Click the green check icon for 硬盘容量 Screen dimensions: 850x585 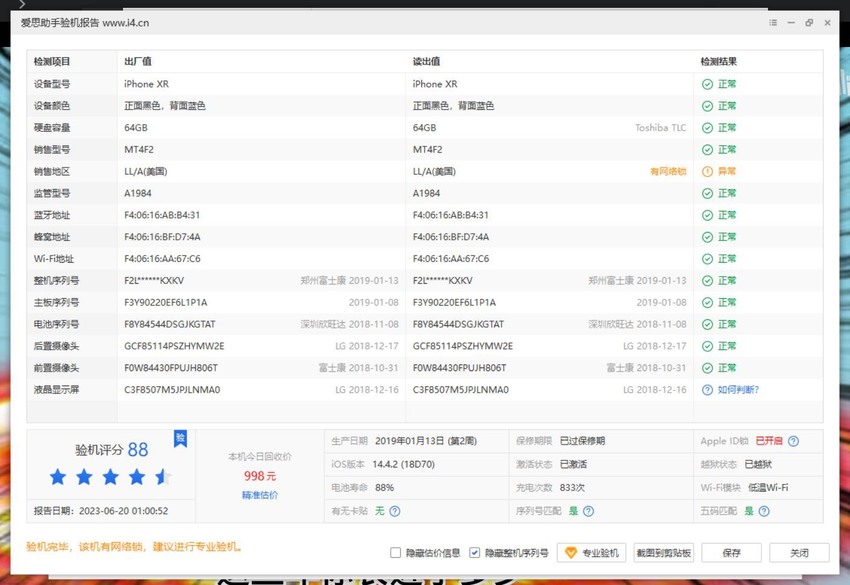tap(707, 128)
